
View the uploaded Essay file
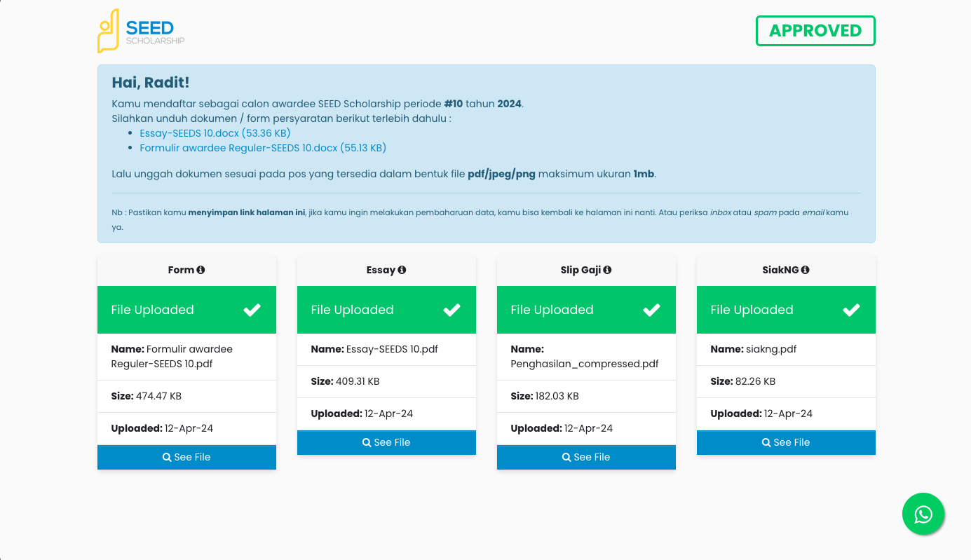(x=386, y=442)
